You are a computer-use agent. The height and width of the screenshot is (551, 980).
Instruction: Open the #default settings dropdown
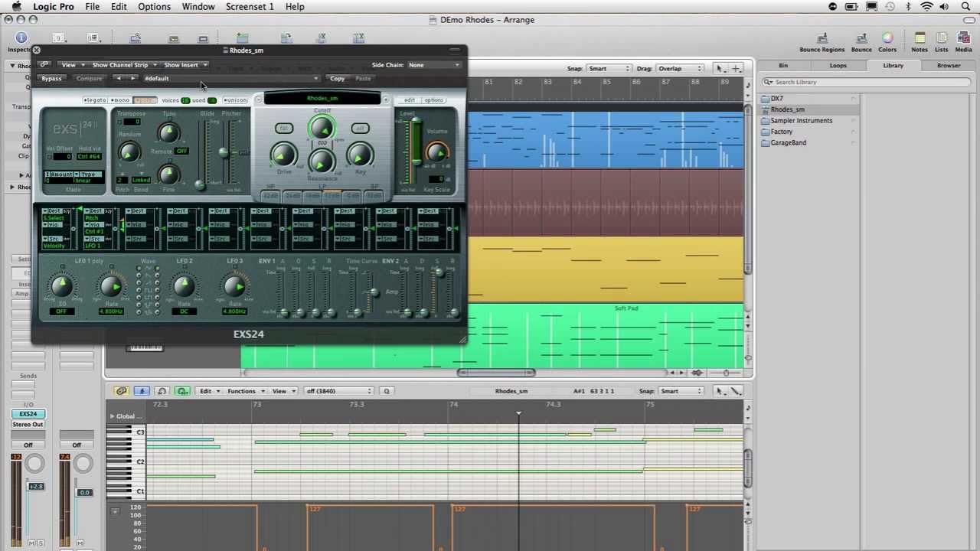pyautogui.click(x=230, y=79)
